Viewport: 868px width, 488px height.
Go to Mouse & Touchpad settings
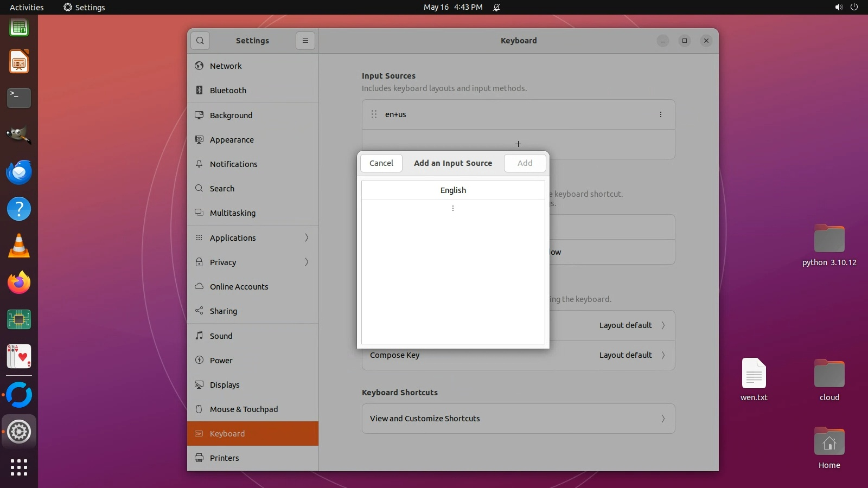click(244, 409)
